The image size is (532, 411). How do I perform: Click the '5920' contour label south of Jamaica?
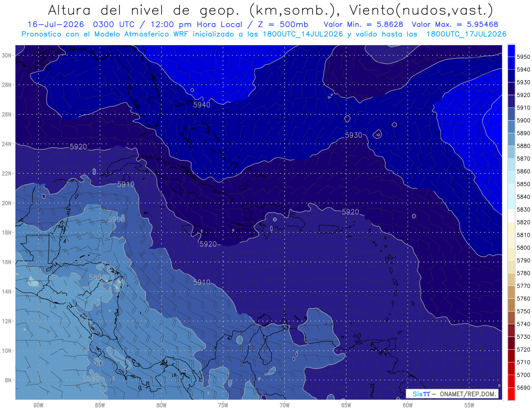coord(208,244)
